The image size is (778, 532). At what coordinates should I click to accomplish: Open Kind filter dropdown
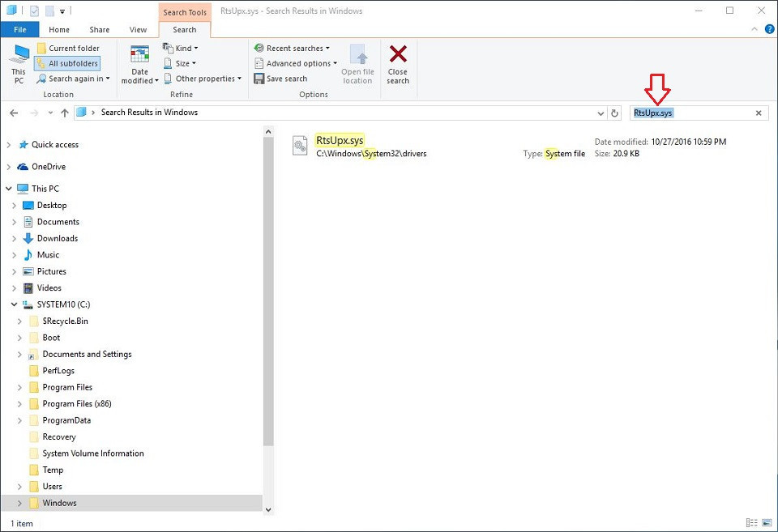181,48
